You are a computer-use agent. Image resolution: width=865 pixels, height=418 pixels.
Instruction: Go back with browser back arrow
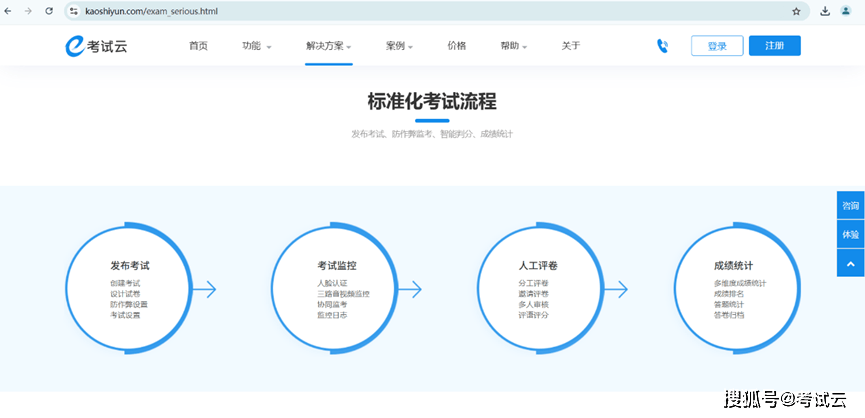click(x=9, y=11)
